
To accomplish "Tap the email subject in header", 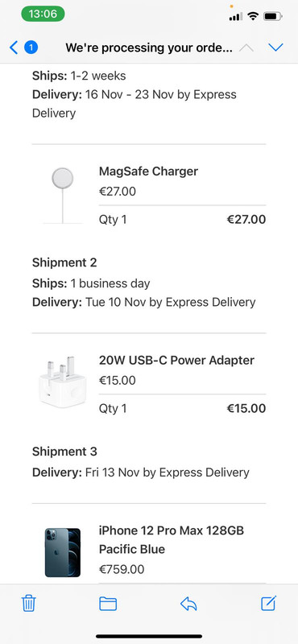I will click(149, 47).
